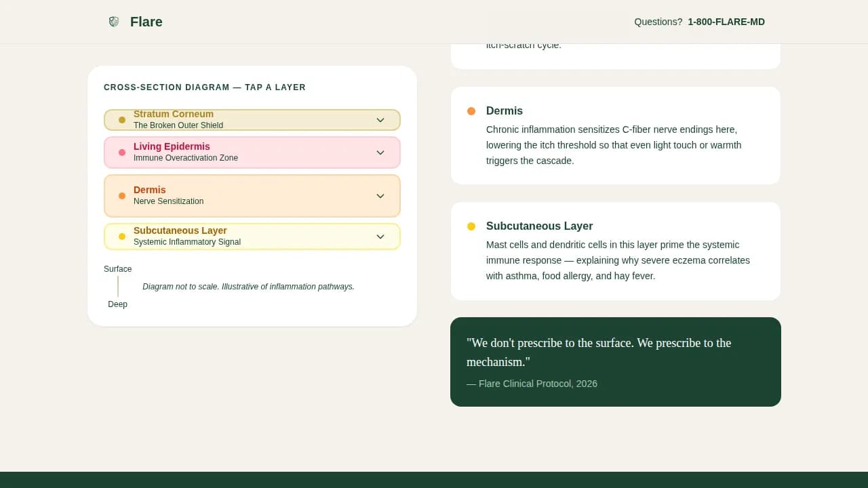Click the 'We prescribe to the mechanism' quote

[x=599, y=352]
